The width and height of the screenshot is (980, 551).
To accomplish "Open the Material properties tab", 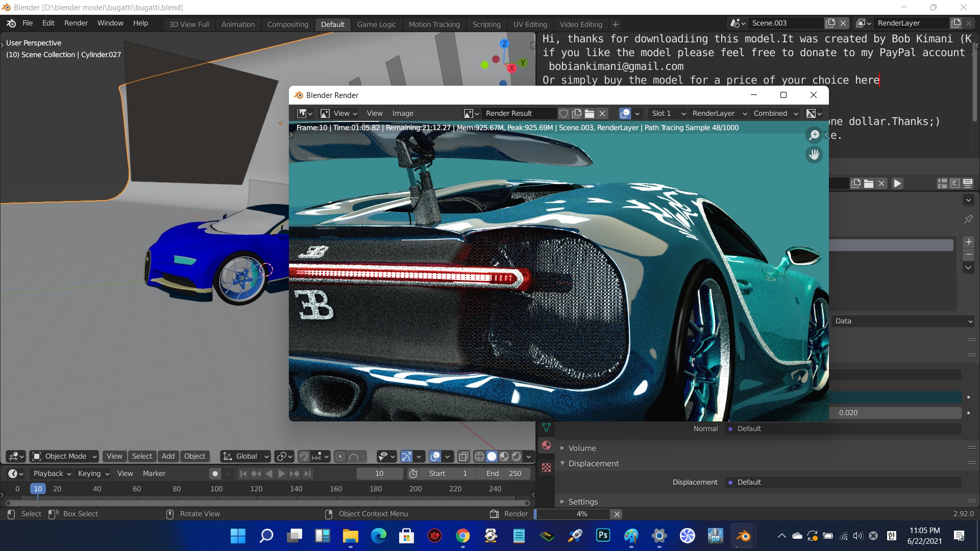I will tap(546, 445).
